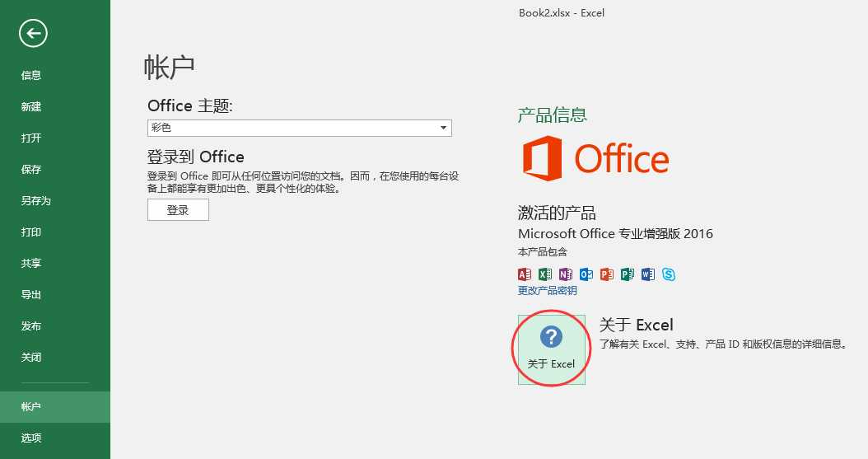The width and height of the screenshot is (868, 459).
Task: Click the Excel app icon under 本产品包含
Action: point(545,274)
